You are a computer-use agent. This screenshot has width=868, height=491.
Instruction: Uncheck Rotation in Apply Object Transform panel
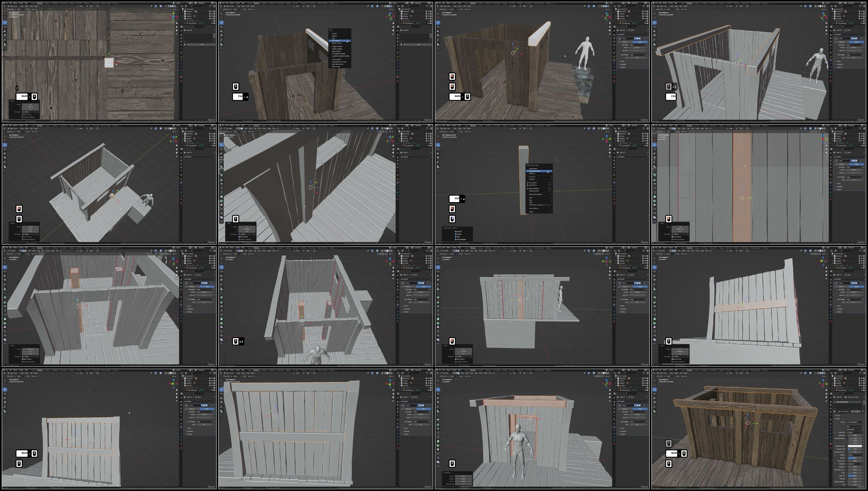pyautogui.click(x=456, y=234)
